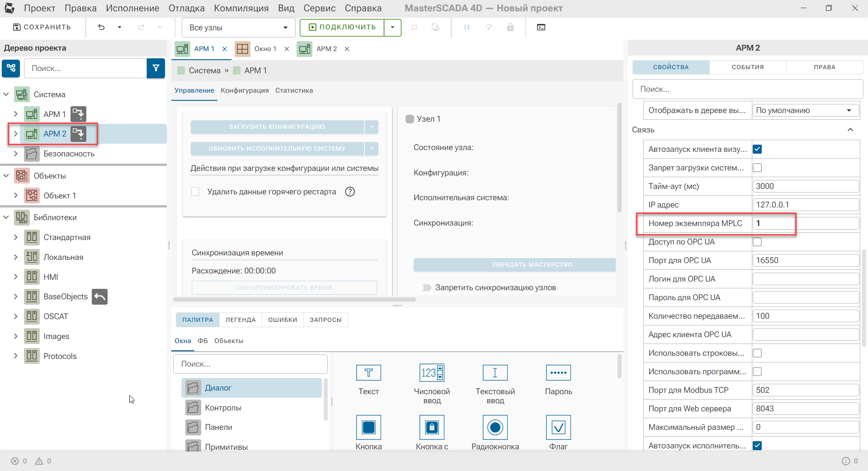Expand the Безопасность tree node
The width and height of the screenshot is (868, 471).
[x=16, y=154]
